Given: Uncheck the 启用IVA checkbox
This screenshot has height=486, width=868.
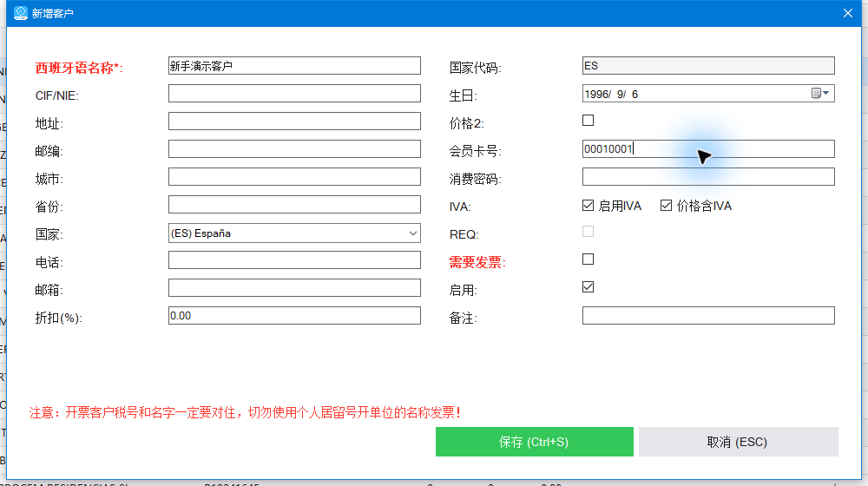Looking at the screenshot, I should click(588, 206).
